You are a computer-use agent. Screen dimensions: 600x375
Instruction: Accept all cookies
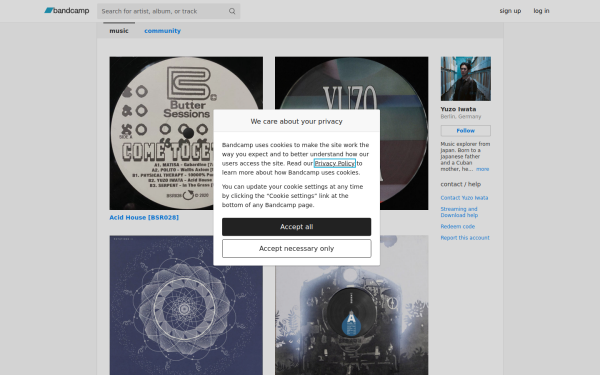(297, 227)
